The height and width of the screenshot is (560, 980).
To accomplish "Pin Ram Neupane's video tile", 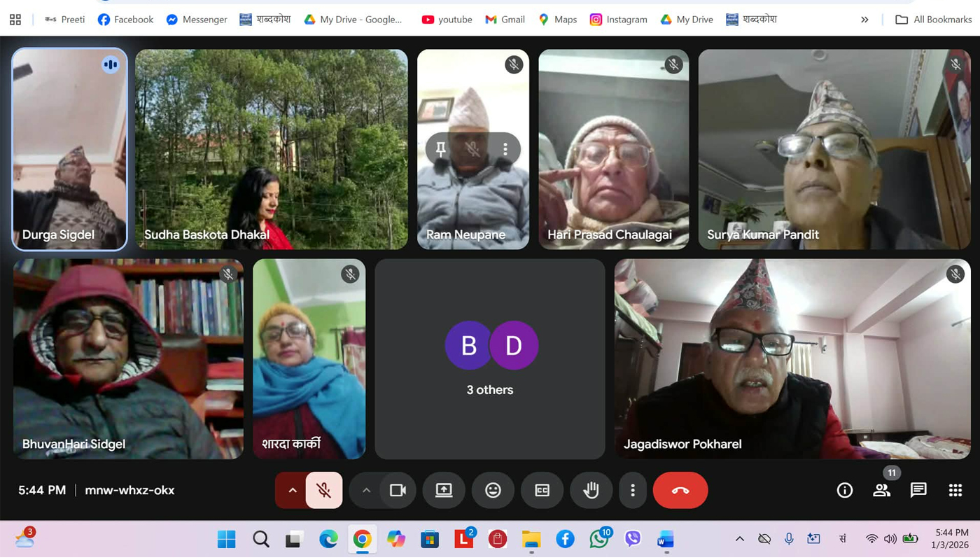I will click(441, 149).
